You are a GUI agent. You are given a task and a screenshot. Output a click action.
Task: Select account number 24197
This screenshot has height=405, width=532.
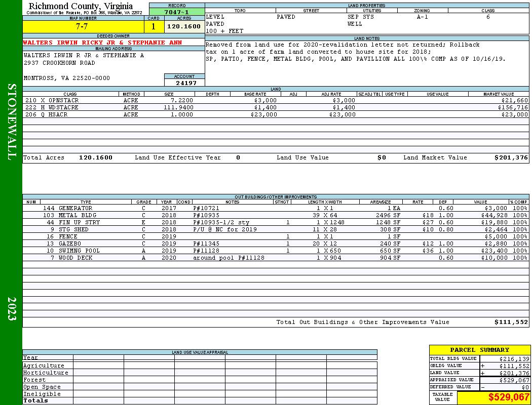coord(186,83)
